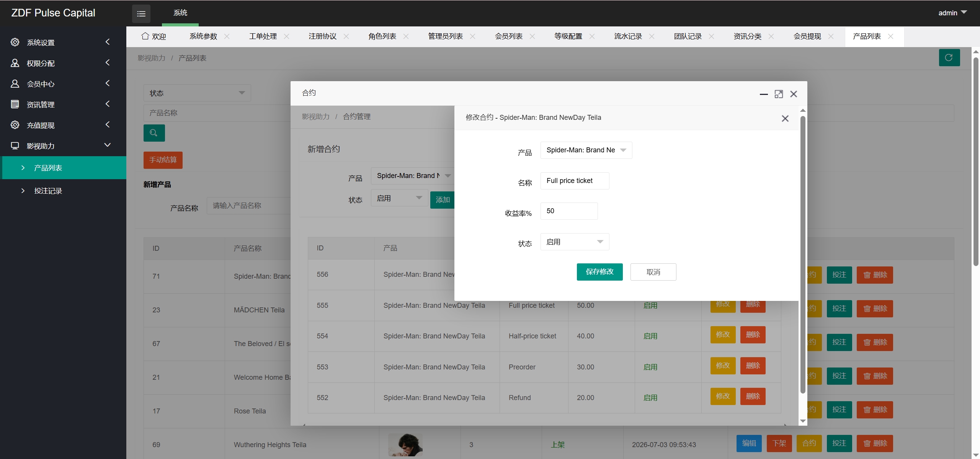Minimize the 合约 popup window
Image resolution: width=980 pixels, height=459 pixels.
(764, 94)
